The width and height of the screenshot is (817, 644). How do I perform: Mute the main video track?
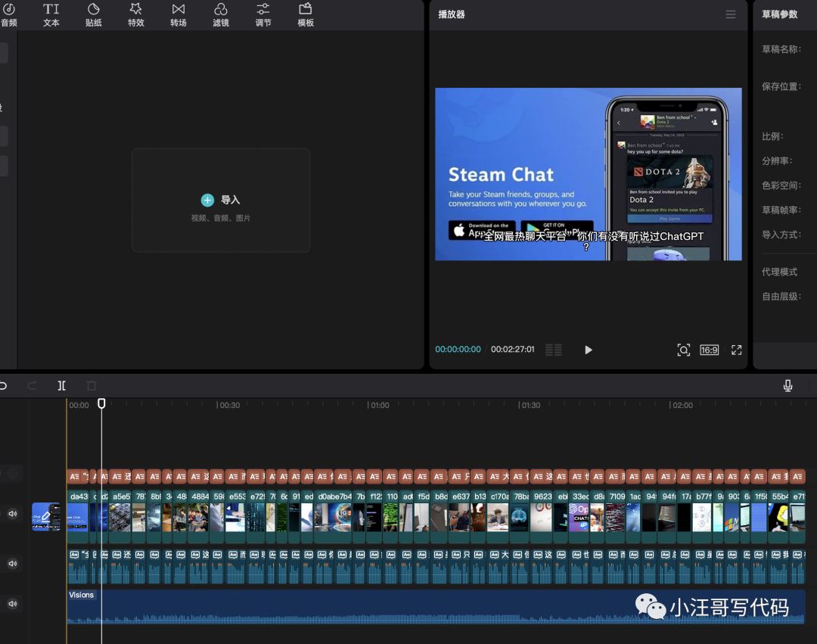click(12, 514)
